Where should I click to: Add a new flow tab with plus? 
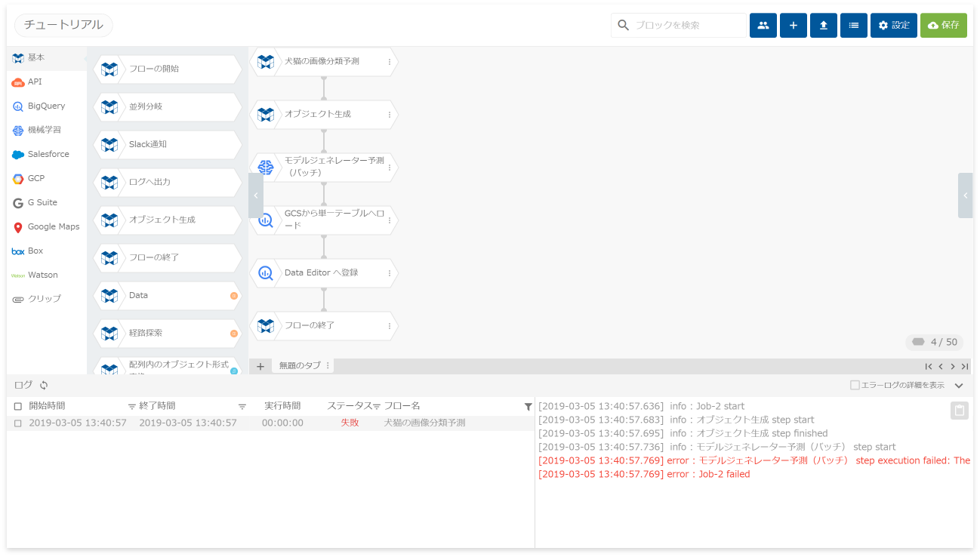click(260, 366)
